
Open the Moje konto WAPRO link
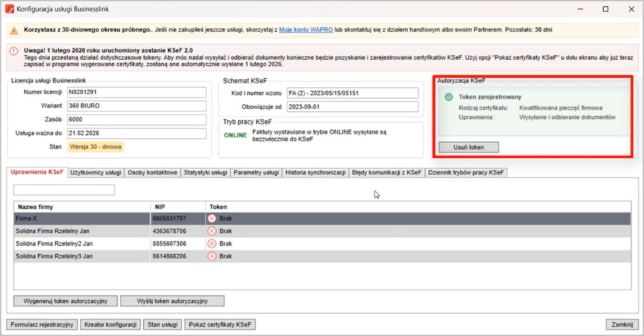pyautogui.click(x=305, y=30)
